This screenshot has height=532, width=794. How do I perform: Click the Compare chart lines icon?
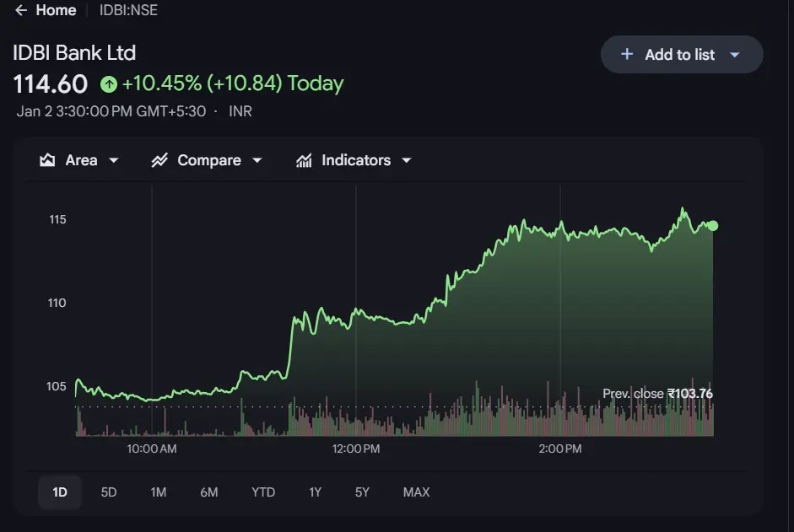[159, 160]
